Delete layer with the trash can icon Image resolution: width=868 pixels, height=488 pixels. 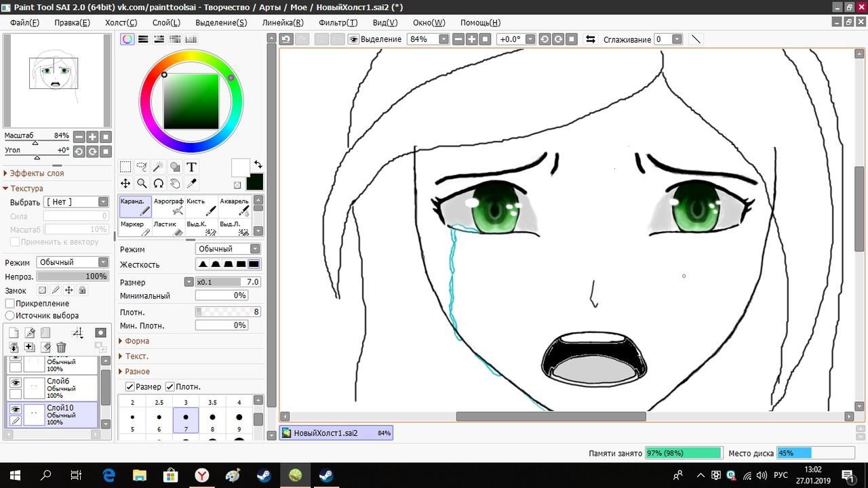coord(61,347)
